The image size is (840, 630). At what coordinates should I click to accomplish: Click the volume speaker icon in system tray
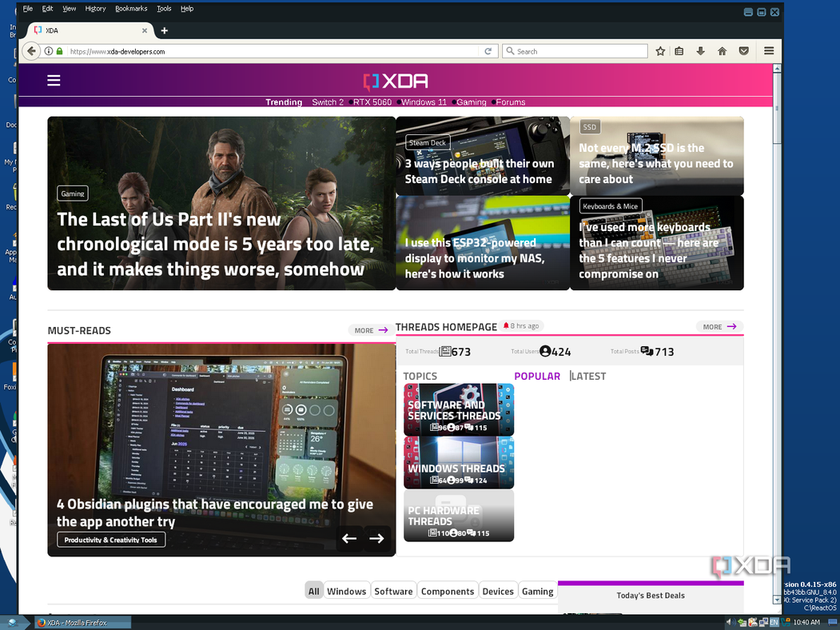729,622
